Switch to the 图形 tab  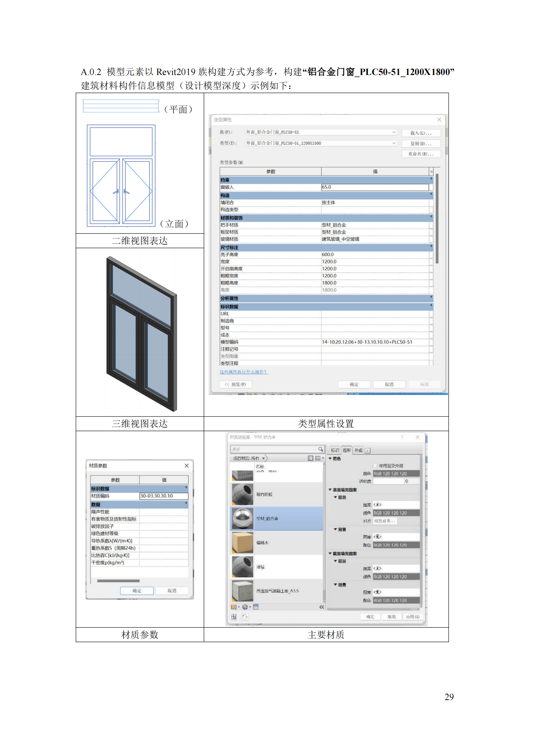[346, 450]
